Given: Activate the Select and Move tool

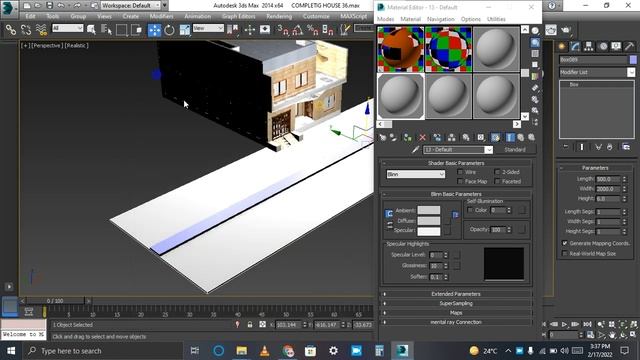Looking at the screenshot, I should tap(154, 30).
